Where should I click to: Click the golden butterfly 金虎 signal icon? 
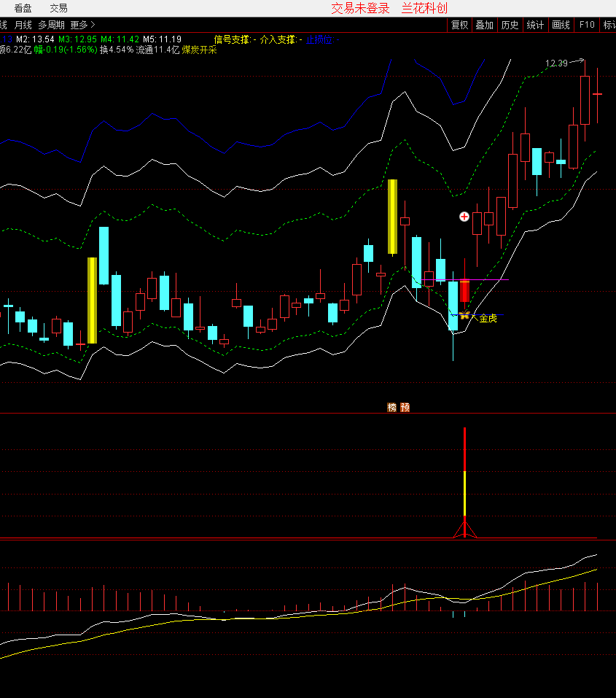464,316
